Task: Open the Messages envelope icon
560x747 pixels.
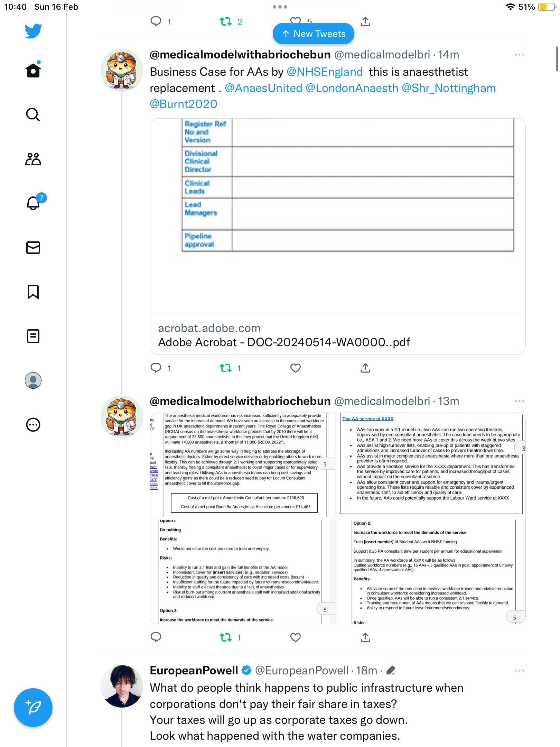Action: click(33, 248)
